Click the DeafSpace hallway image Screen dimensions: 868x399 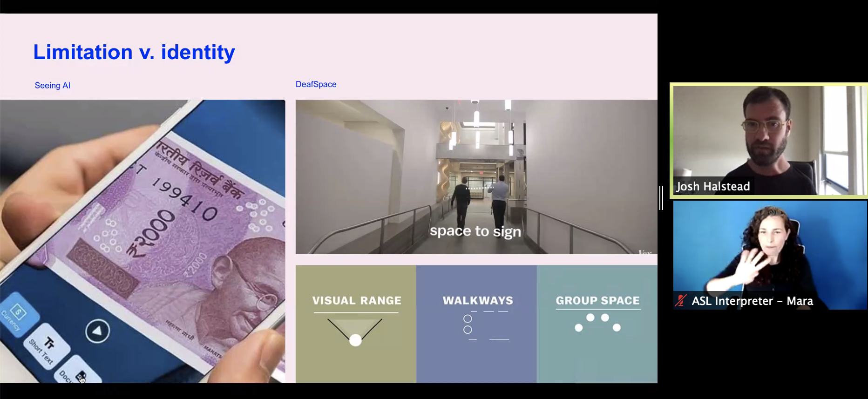pyautogui.click(x=476, y=177)
